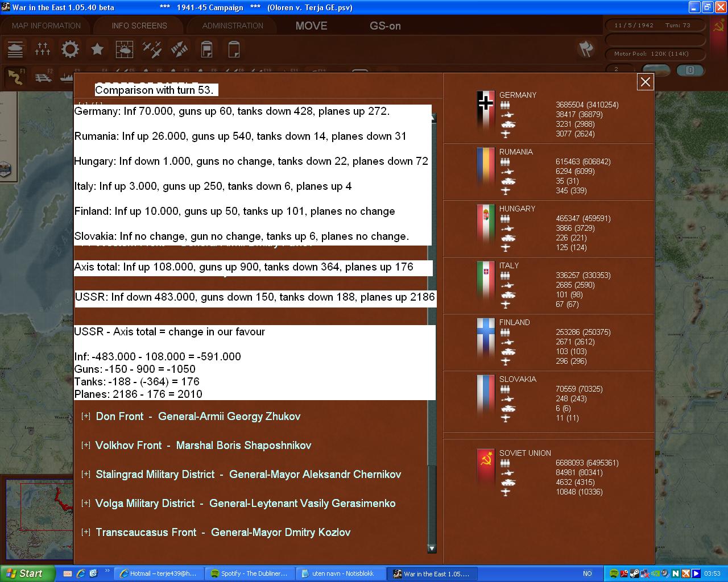Expand the Don Front entry
Image resolution: width=728 pixels, height=582 pixels.
[x=86, y=416]
